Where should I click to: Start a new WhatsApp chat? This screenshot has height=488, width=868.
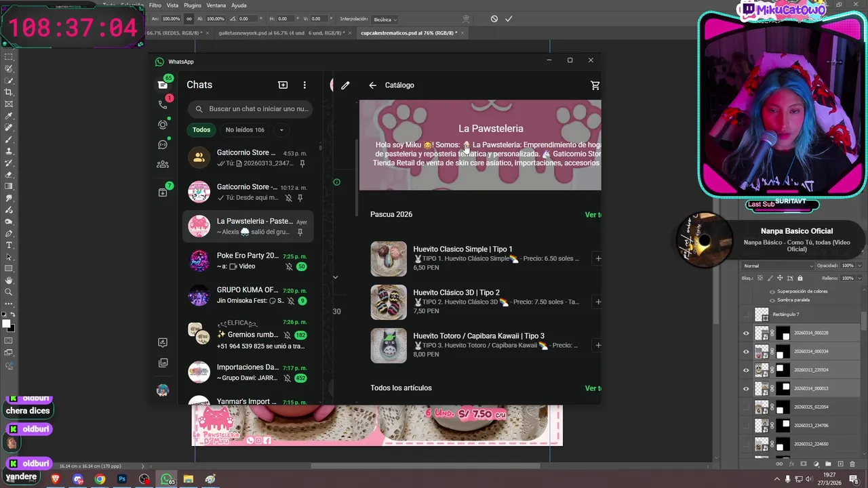tap(283, 85)
